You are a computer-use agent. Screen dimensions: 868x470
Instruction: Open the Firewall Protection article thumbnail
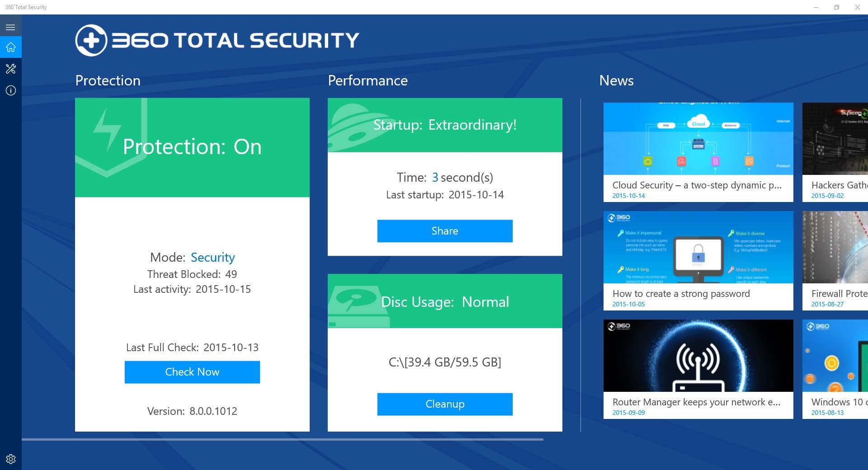(835, 247)
